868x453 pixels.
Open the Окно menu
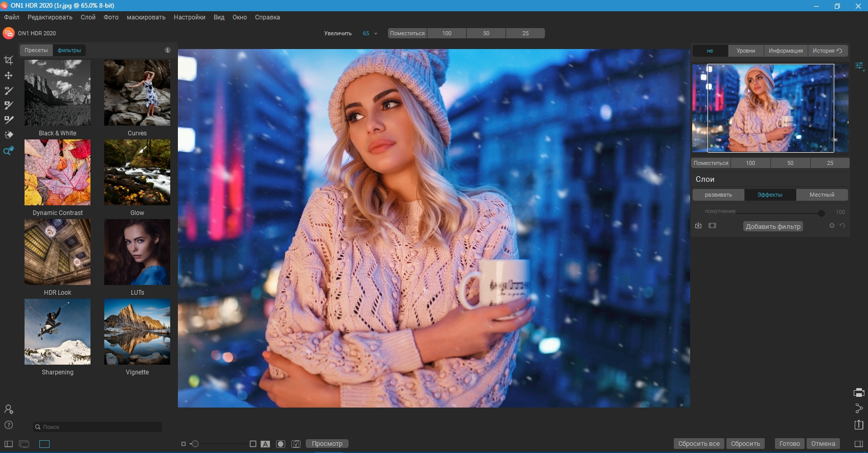[x=240, y=17]
